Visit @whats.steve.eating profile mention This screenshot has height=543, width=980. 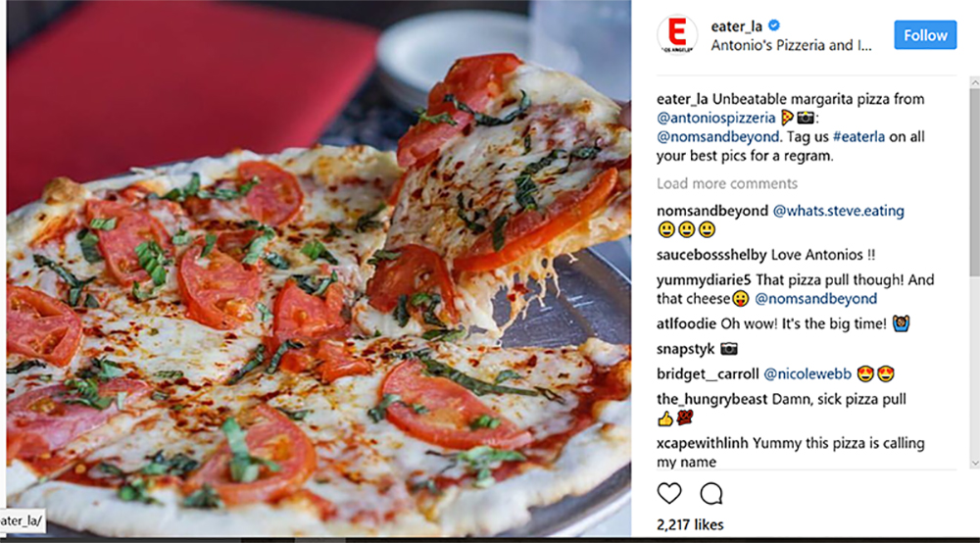tap(839, 211)
